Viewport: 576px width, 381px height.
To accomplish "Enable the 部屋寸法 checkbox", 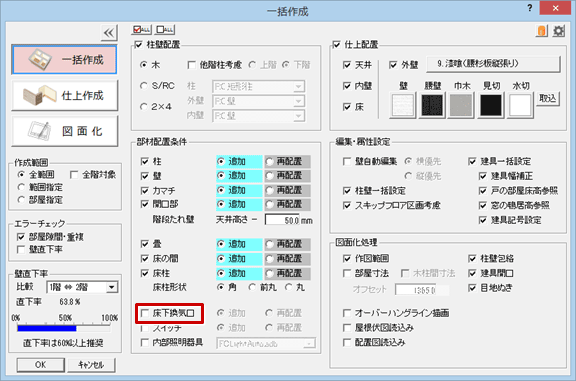I will point(346,274).
